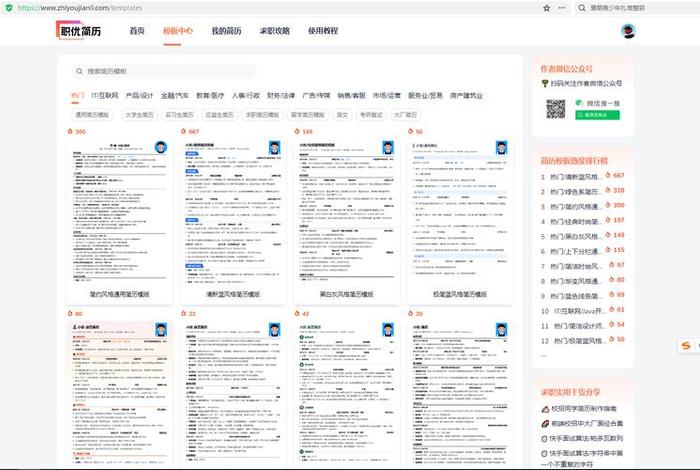Click the 留学简历模板 filter tag

[x=308, y=115]
